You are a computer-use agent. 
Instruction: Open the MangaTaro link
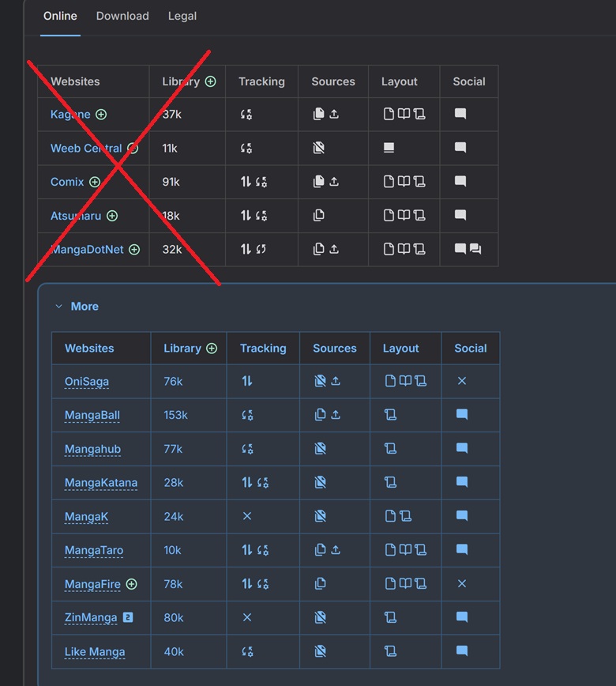pyautogui.click(x=94, y=550)
